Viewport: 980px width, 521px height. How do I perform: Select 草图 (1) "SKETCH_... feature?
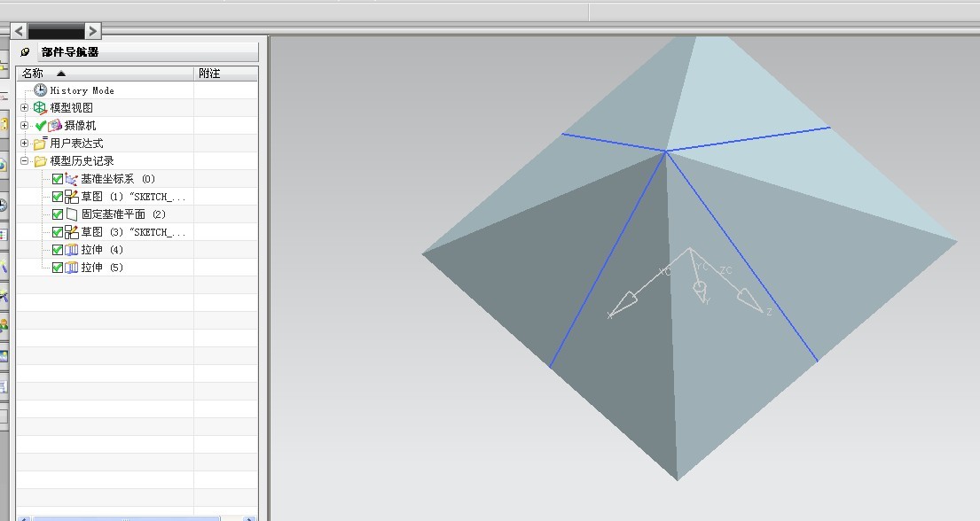(x=133, y=197)
